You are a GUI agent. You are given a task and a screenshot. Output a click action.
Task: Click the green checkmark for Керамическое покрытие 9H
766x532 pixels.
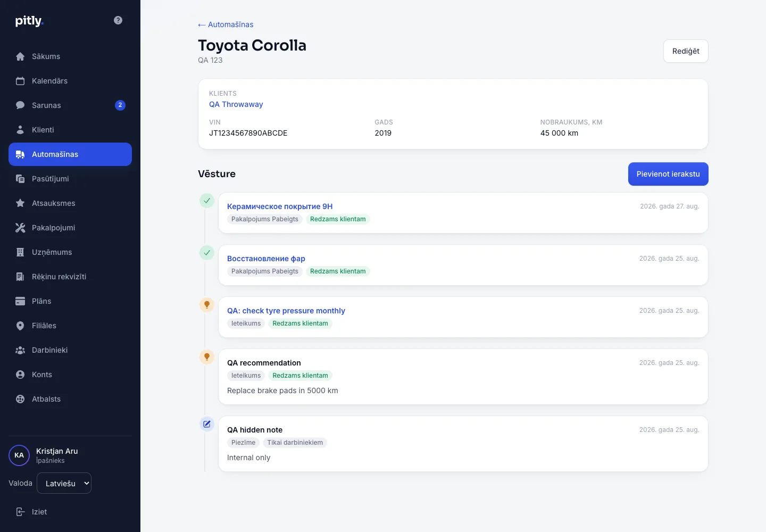(x=207, y=201)
